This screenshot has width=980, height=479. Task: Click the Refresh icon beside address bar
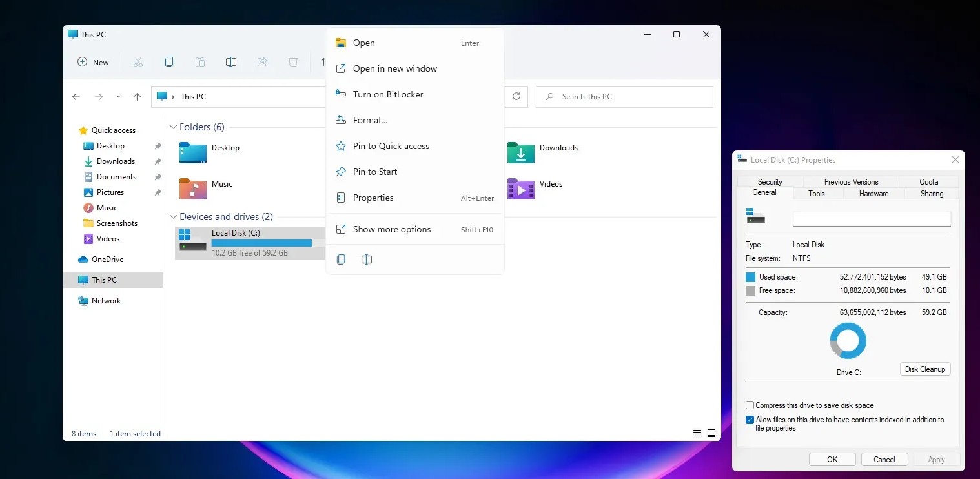pos(516,96)
